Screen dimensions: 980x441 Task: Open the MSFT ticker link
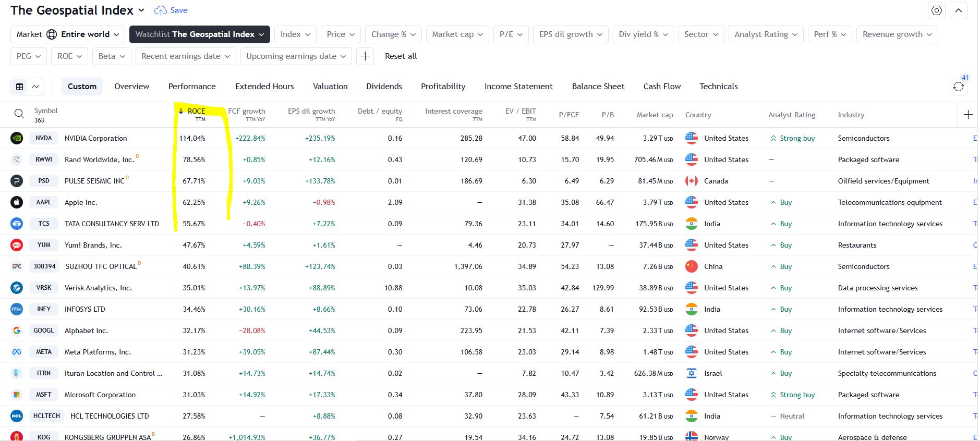click(44, 395)
